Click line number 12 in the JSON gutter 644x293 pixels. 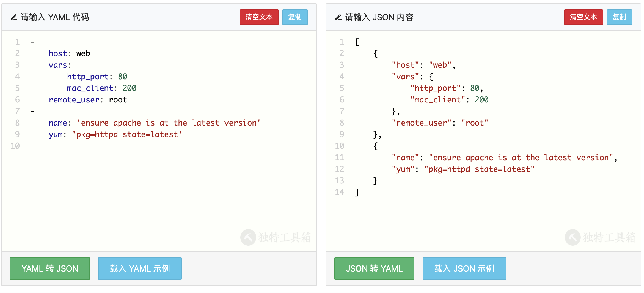340,169
